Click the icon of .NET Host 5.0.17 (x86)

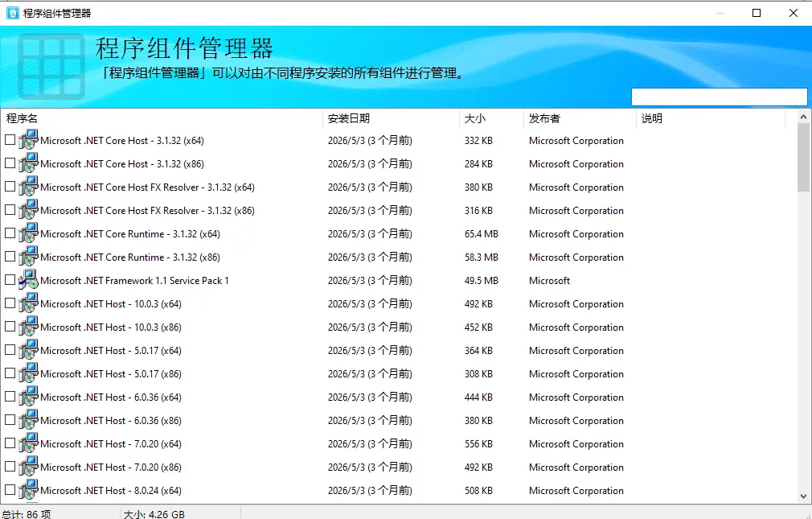[28, 373]
